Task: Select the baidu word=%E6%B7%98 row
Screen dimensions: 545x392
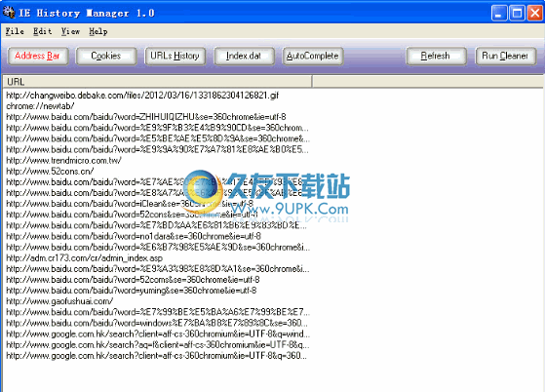Action: (158, 247)
